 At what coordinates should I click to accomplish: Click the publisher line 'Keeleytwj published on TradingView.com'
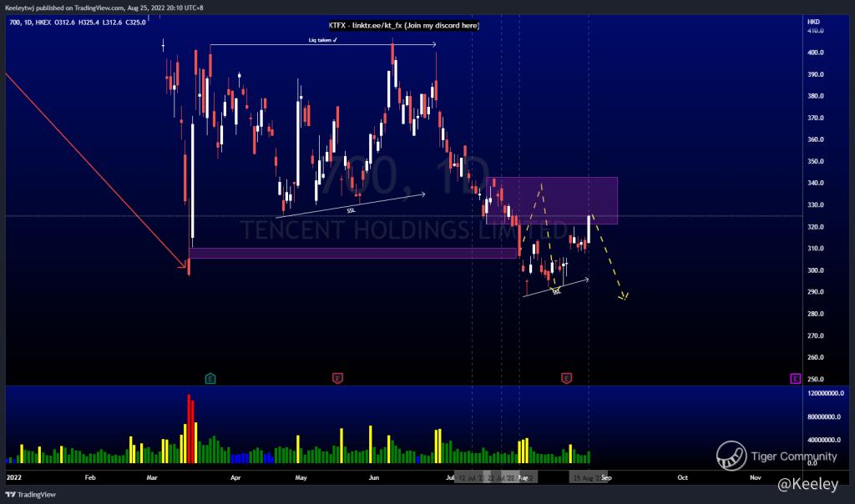click(64, 8)
